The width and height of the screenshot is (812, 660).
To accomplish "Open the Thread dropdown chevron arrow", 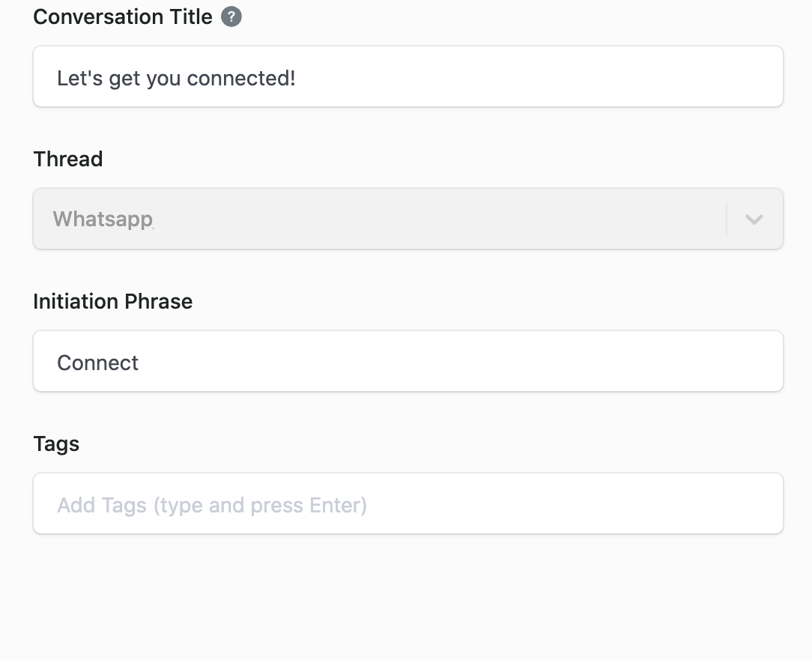I will [x=754, y=220].
